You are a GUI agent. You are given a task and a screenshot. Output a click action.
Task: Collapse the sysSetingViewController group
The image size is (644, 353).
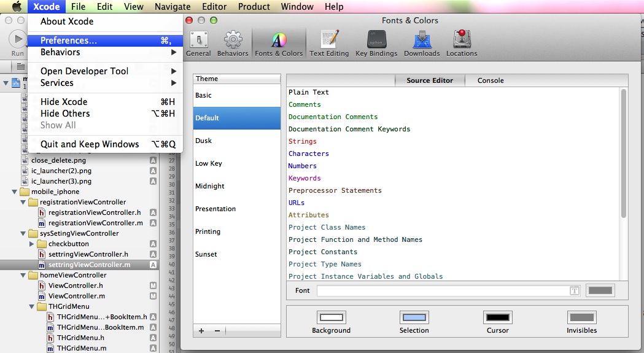click(x=23, y=233)
